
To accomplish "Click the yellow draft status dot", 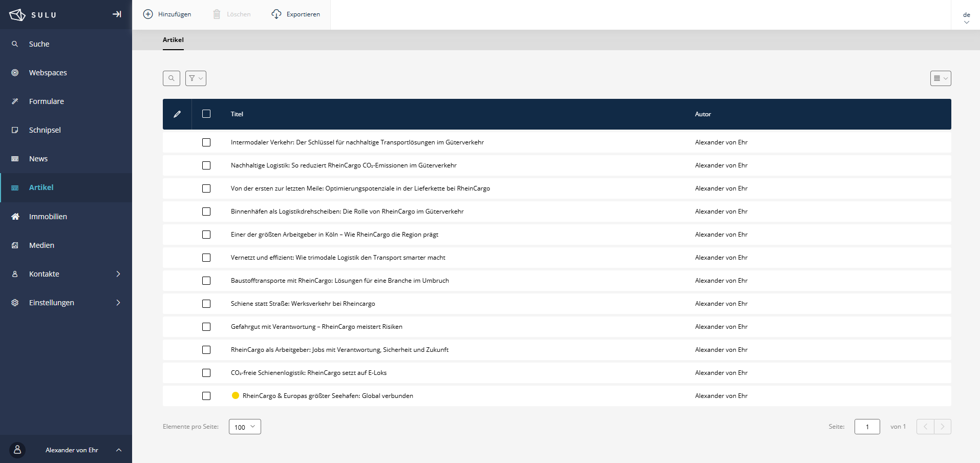I will (236, 395).
